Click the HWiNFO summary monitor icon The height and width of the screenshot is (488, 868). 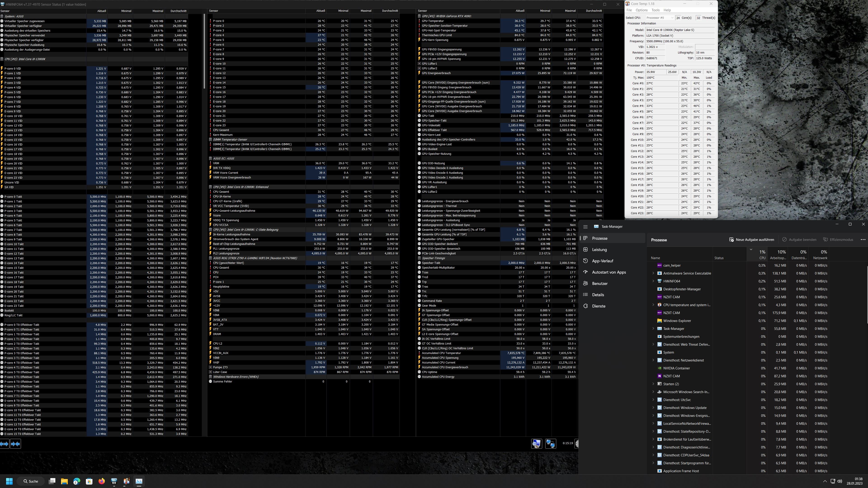[x=536, y=443]
